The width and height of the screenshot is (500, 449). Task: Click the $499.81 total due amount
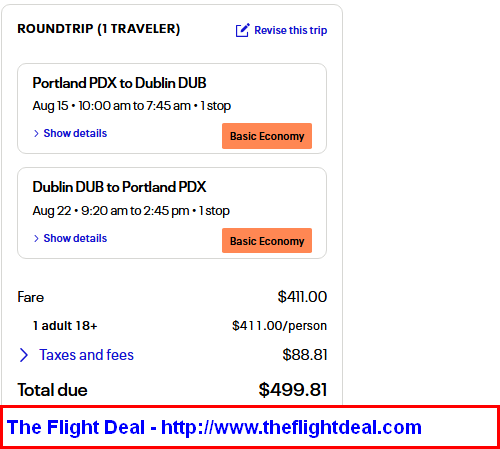293,390
